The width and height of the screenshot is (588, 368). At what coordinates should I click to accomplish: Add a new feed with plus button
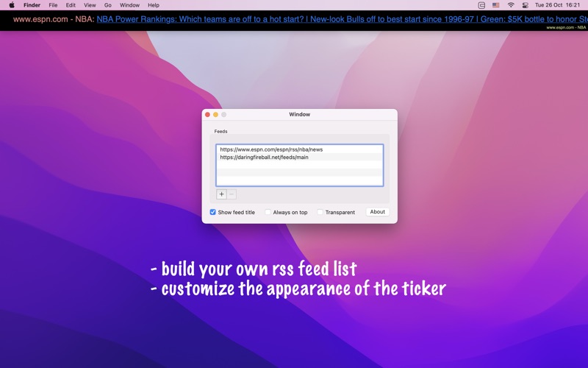point(222,194)
